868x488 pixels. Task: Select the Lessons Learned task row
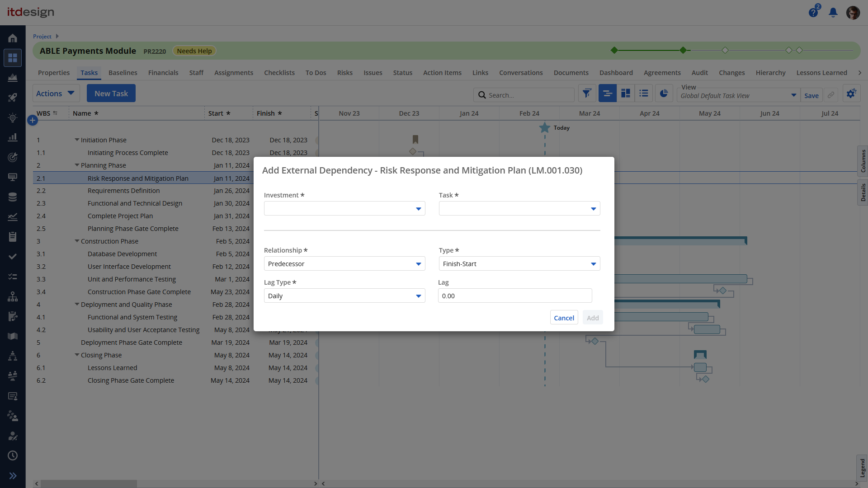175,367
